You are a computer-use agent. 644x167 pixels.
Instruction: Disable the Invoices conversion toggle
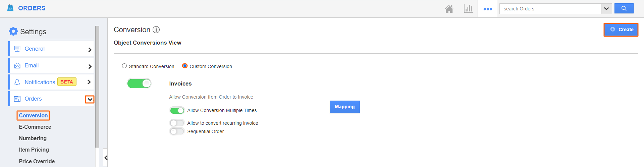[x=139, y=83]
